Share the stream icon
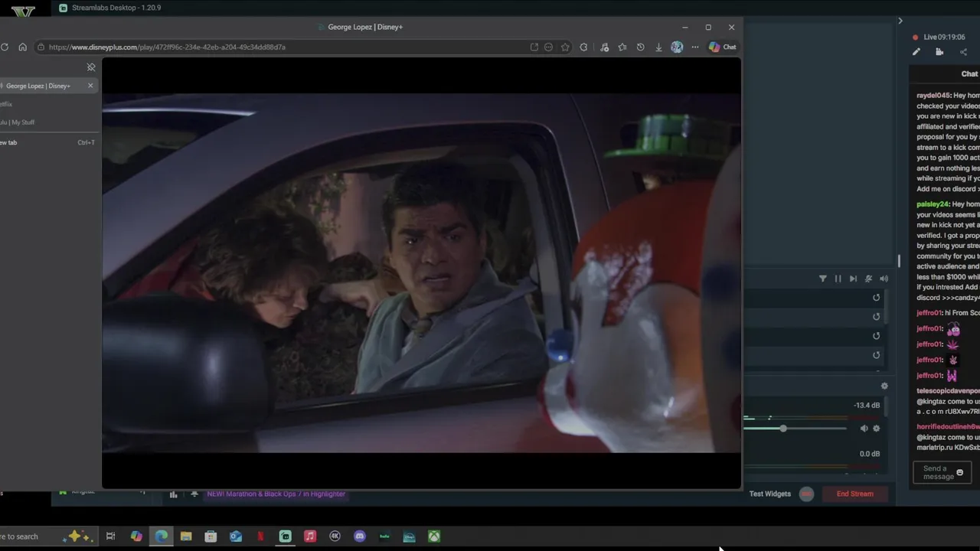This screenshot has height=551, width=980. tap(963, 52)
